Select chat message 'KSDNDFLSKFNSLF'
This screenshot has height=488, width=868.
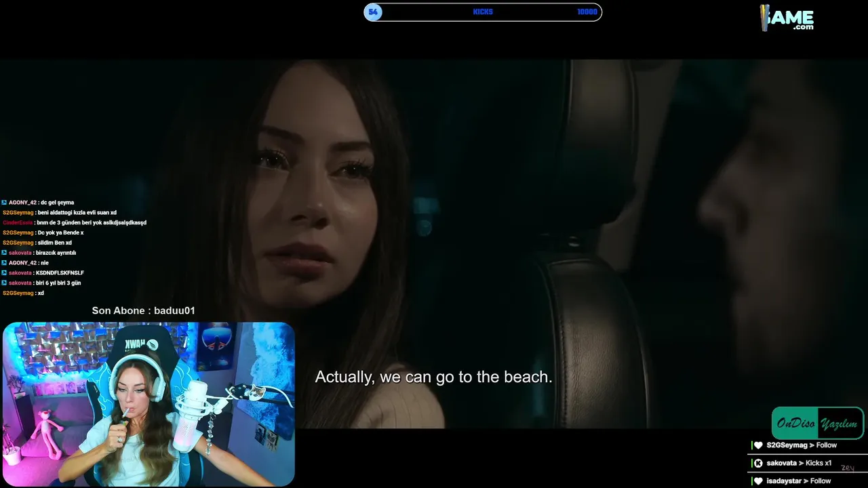pyautogui.click(x=60, y=273)
